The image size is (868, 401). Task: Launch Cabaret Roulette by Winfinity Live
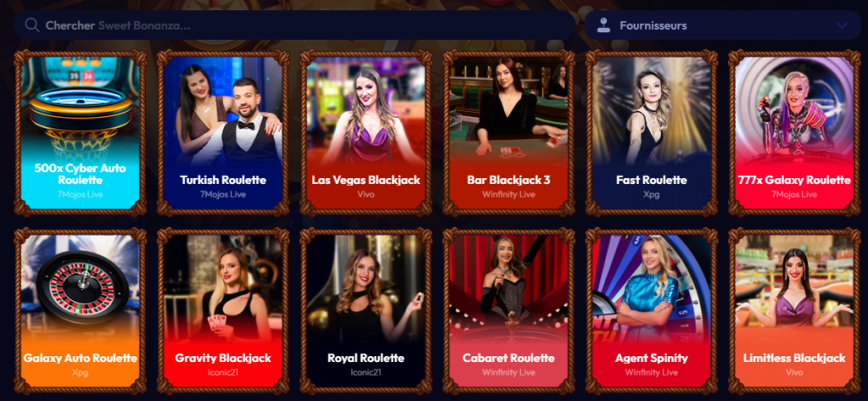[509, 311]
